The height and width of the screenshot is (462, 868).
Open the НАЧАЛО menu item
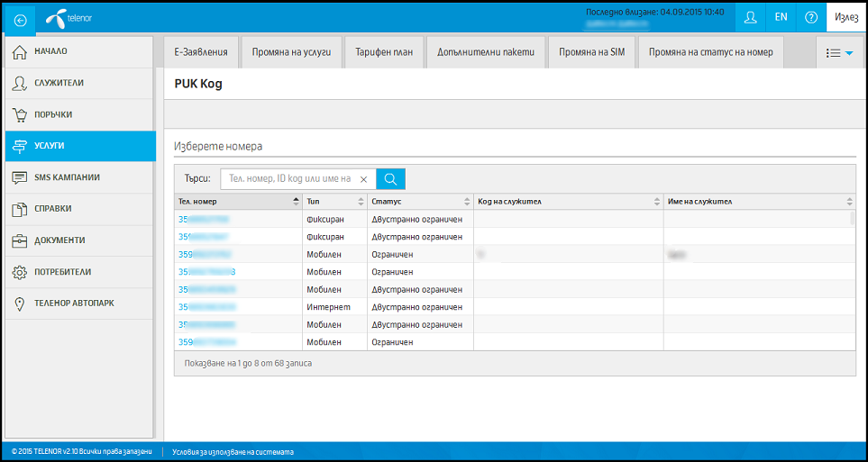[x=79, y=52]
